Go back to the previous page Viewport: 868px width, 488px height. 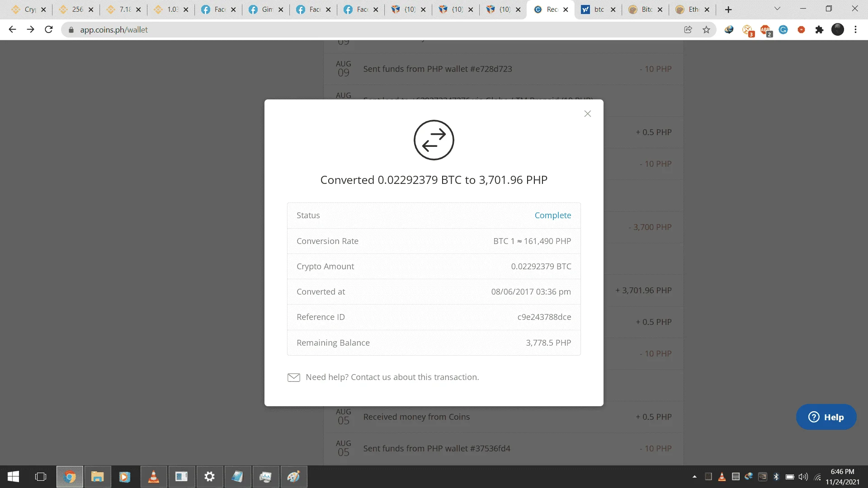[12, 30]
